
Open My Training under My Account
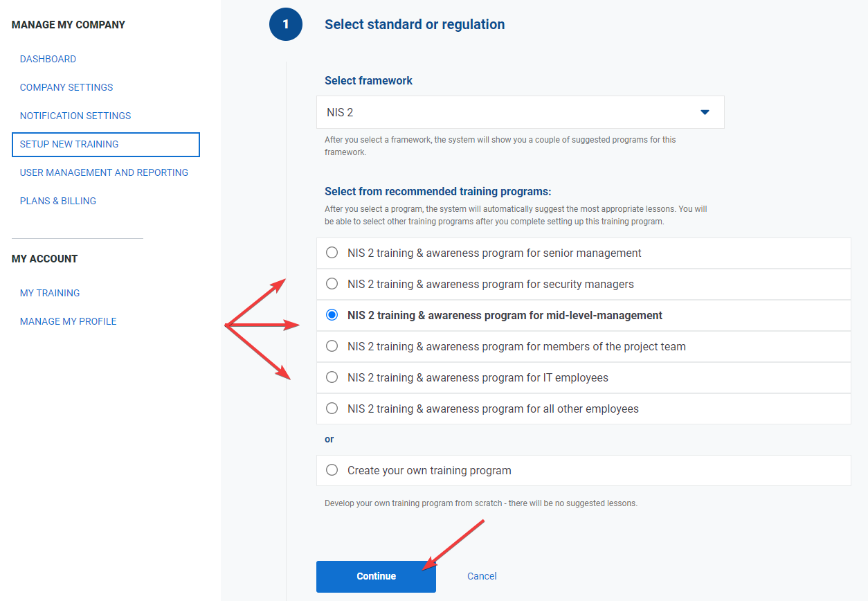(x=50, y=293)
